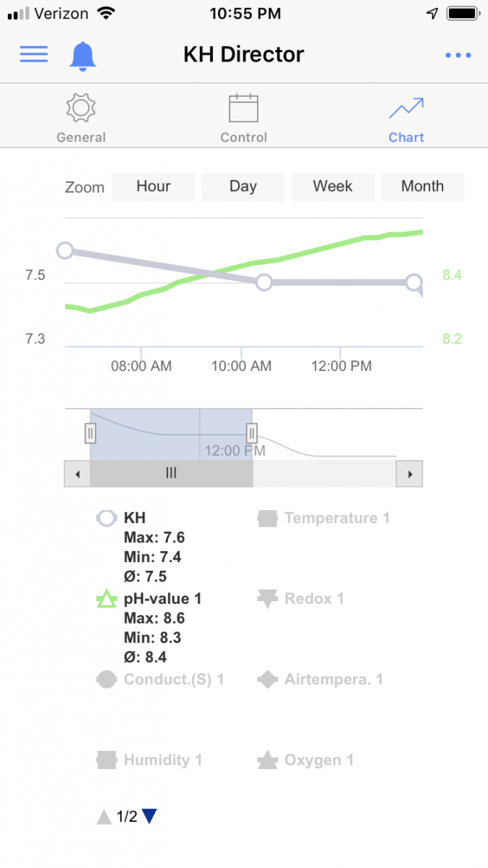Set zoom range to Hour
This screenshot has height=868, width=488.
pyautogui.click(x=153, y=187)
